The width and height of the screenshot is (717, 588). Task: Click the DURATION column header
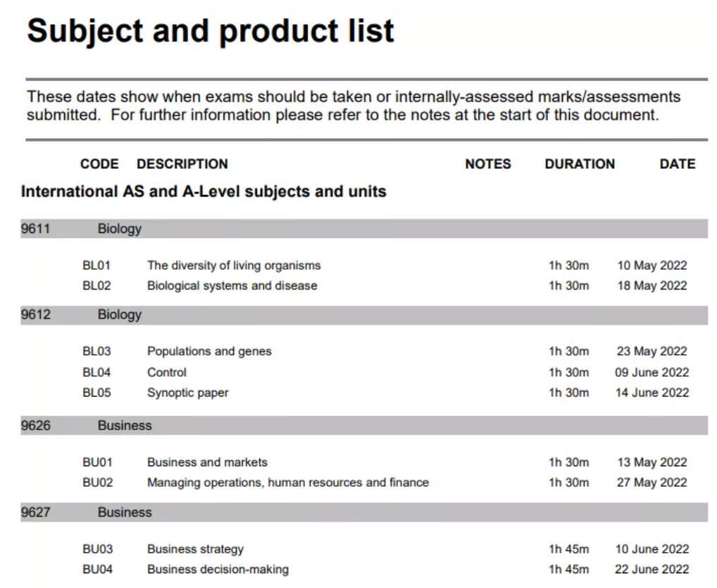point(580,163)
